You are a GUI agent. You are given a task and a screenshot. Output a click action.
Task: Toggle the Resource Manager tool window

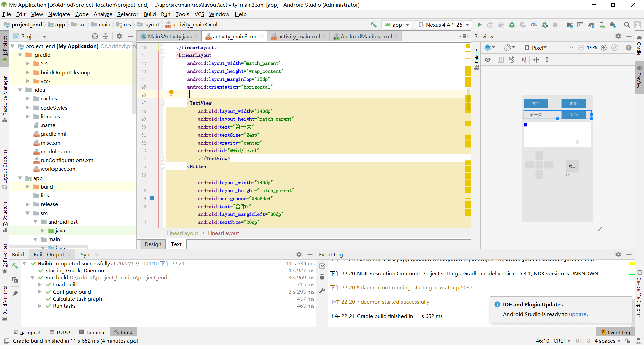point(5,99)
